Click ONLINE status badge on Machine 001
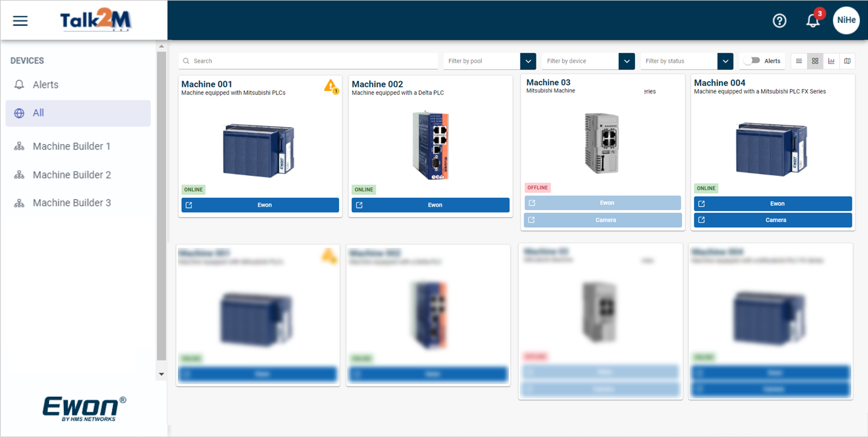The width and height of the screenshot is (868, 437). pos(193,190)
